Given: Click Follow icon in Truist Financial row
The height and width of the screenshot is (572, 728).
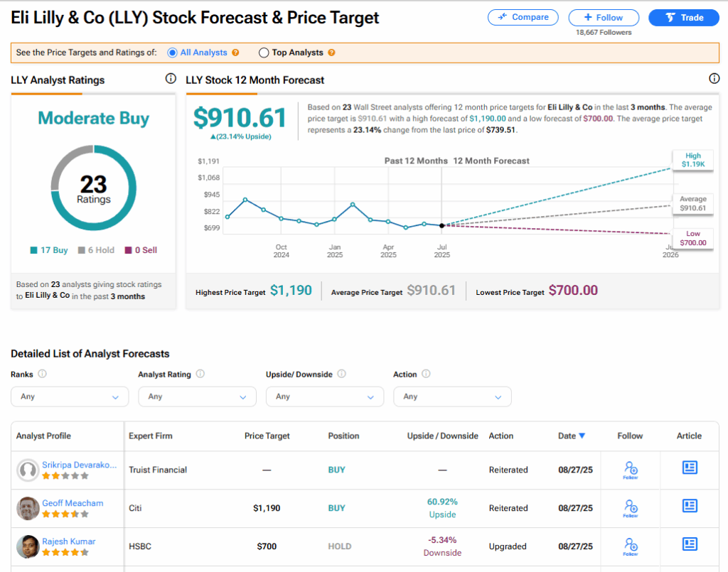Looking at the screenshot, I should [630, 468].
